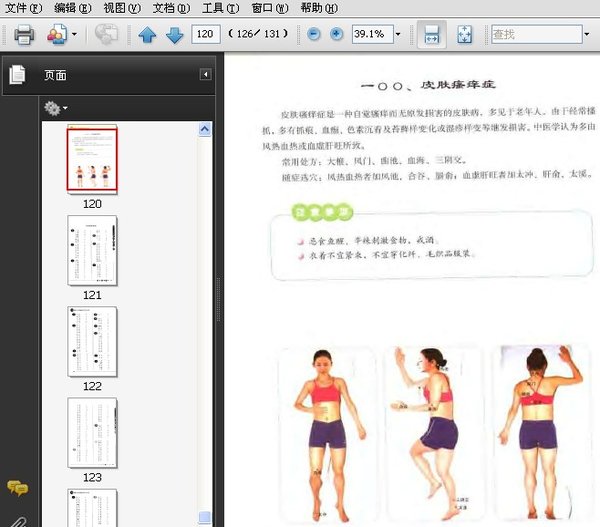
Task: Click the back view figure photo
Action: (x=541, y=431)
